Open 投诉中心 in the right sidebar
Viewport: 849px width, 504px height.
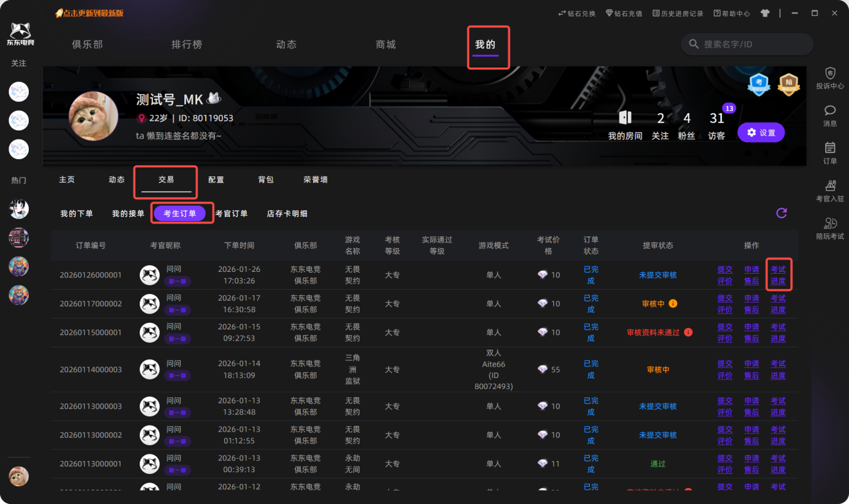coord(830,78)
